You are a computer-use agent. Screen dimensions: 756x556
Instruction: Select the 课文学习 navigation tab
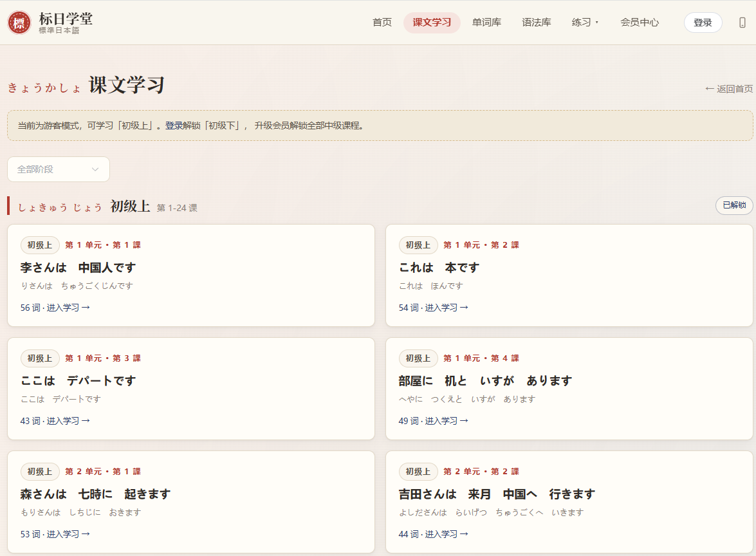point(432,23)
